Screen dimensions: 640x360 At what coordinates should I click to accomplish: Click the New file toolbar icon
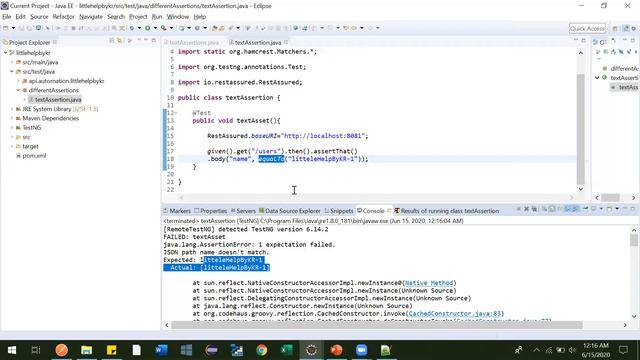pos(6,28)
